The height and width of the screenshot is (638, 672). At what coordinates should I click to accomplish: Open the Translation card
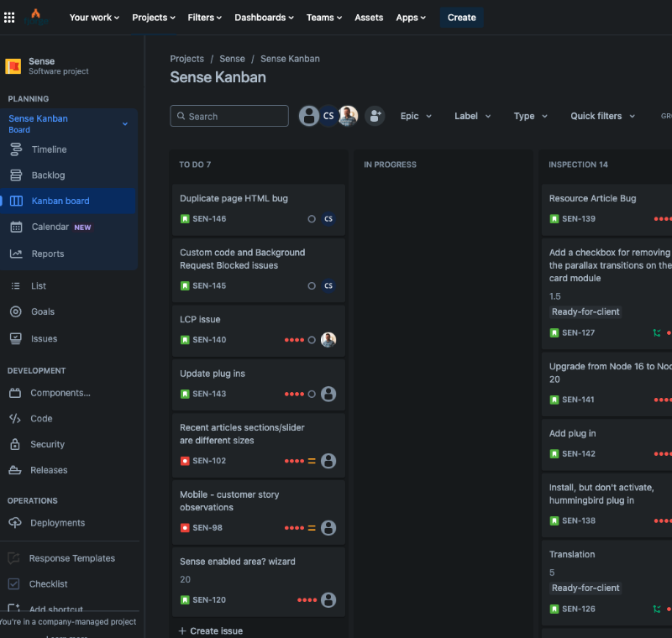pos(606,583)
